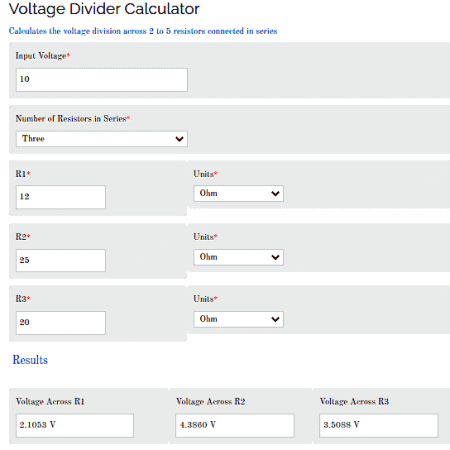This screenshot has width=450, height=450.
Task: Click the R1 resistance field containing 12
Action: coord(61,197)
